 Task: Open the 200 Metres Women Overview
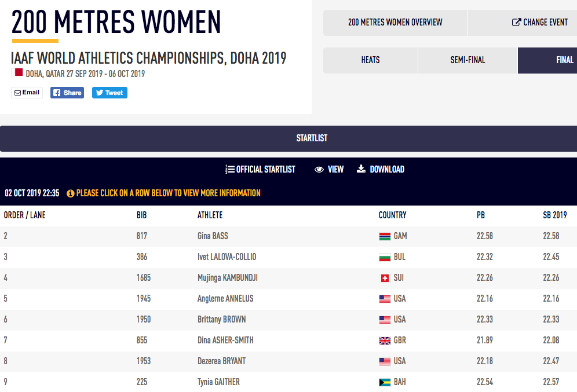tap(395, 23)
